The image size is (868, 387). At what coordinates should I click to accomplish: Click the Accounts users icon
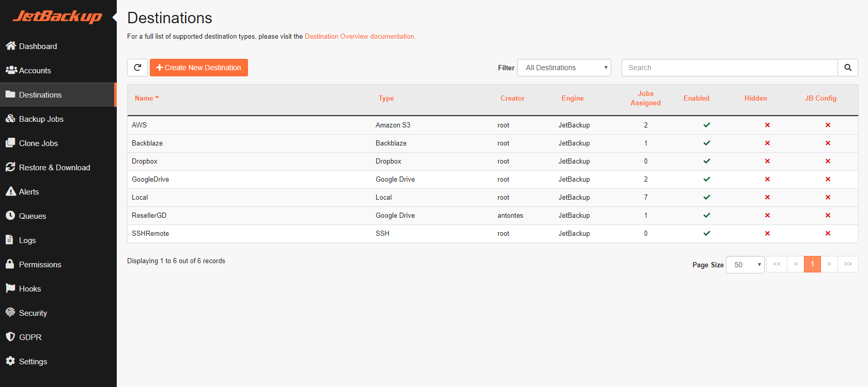[x=11, y=70]
